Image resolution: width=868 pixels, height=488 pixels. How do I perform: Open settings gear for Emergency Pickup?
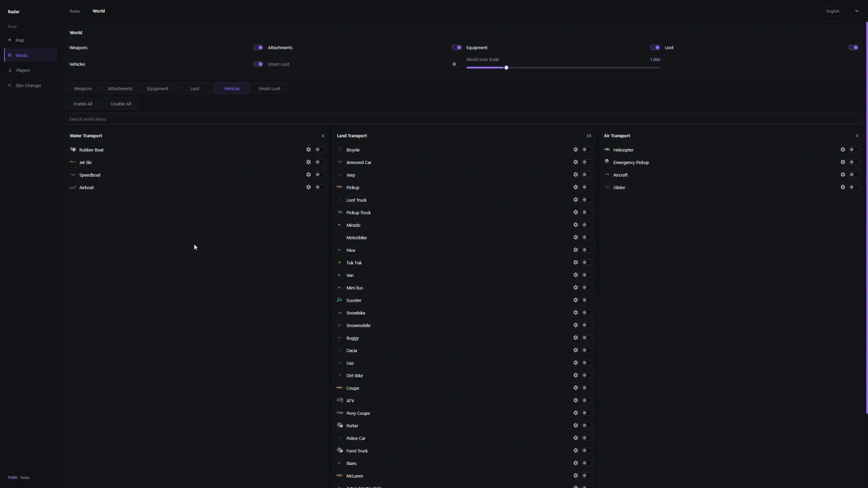click(843, 162)
